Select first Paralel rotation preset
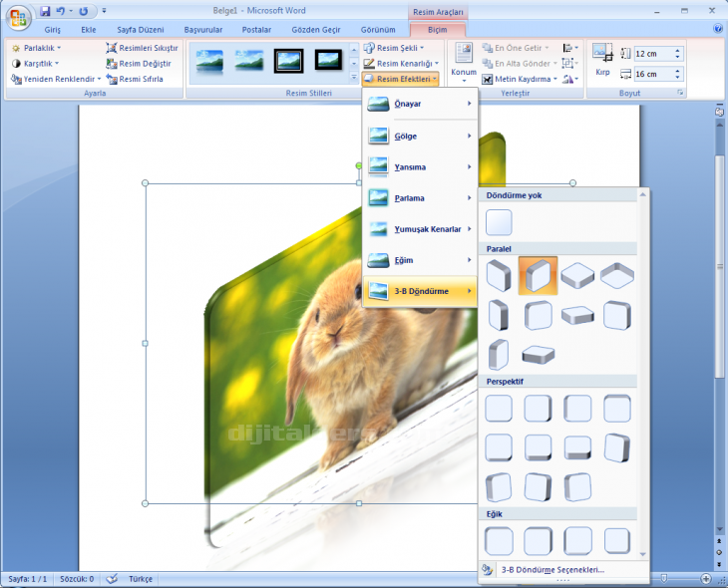 click(499, 276)
